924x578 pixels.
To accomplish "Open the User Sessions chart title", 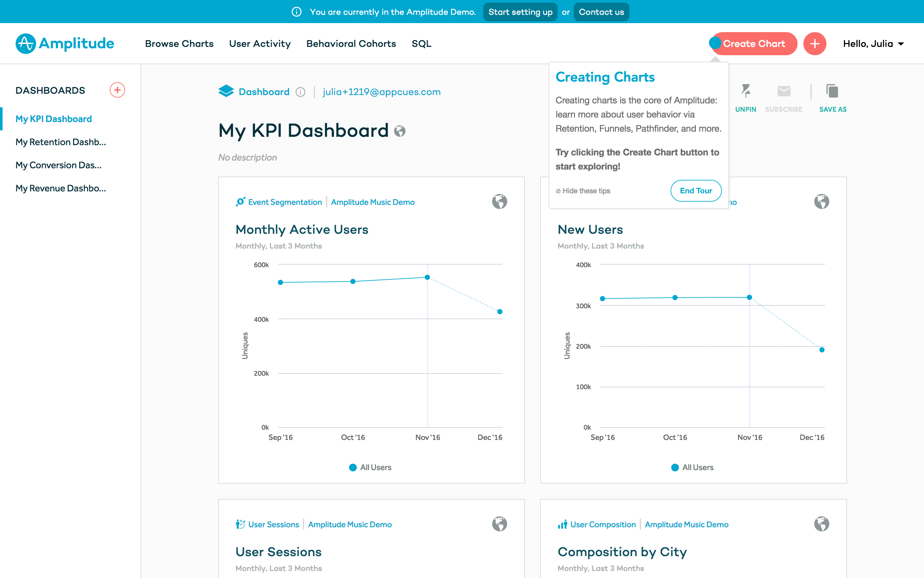I will [278, 552].
